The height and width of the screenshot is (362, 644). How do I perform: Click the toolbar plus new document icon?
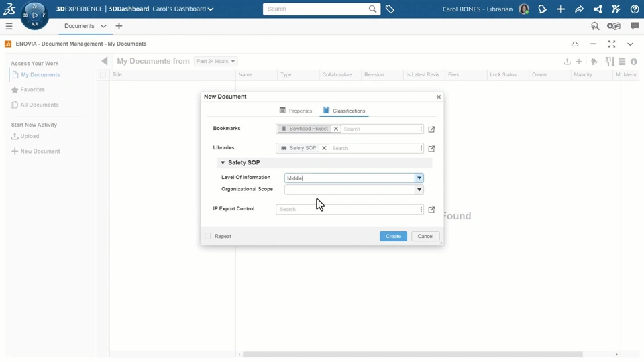coord(579,62)
